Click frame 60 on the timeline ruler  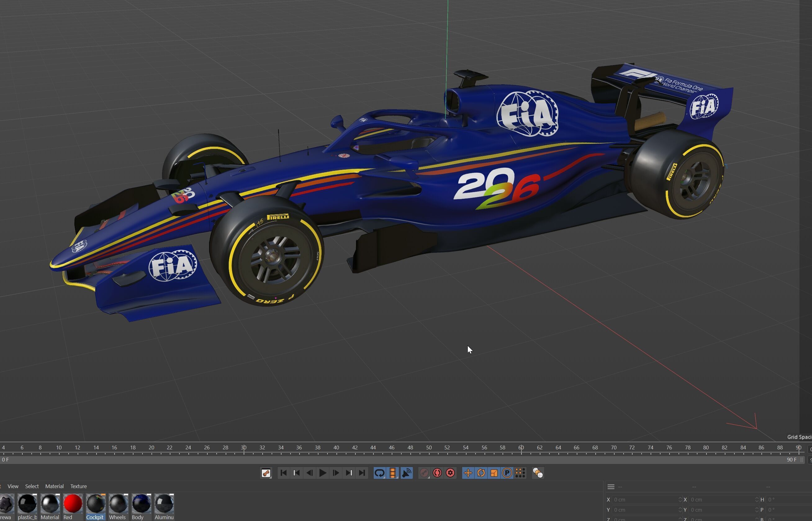521,448
